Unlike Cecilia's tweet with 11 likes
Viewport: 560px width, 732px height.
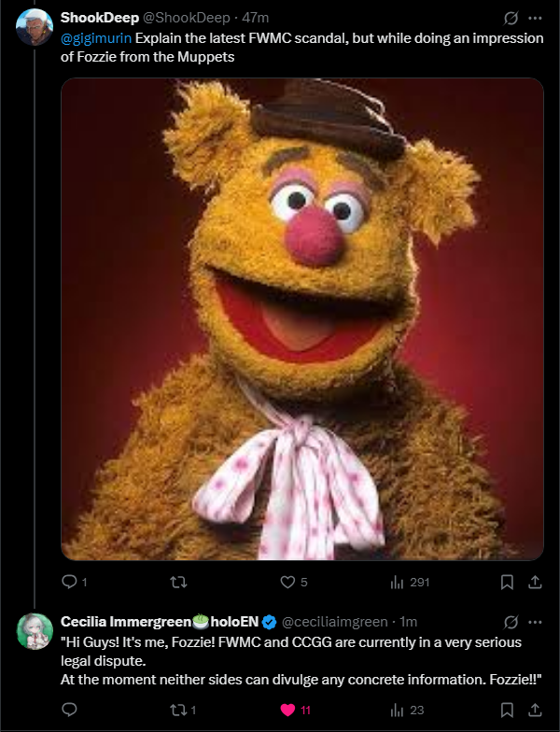click(x=288, y=710)
